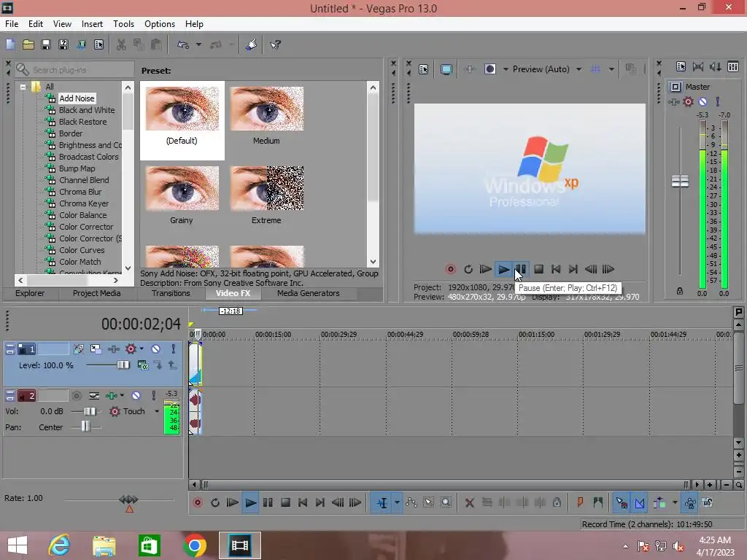Click the Master fader lock icon
747x560 pixels.
point(680,291)
